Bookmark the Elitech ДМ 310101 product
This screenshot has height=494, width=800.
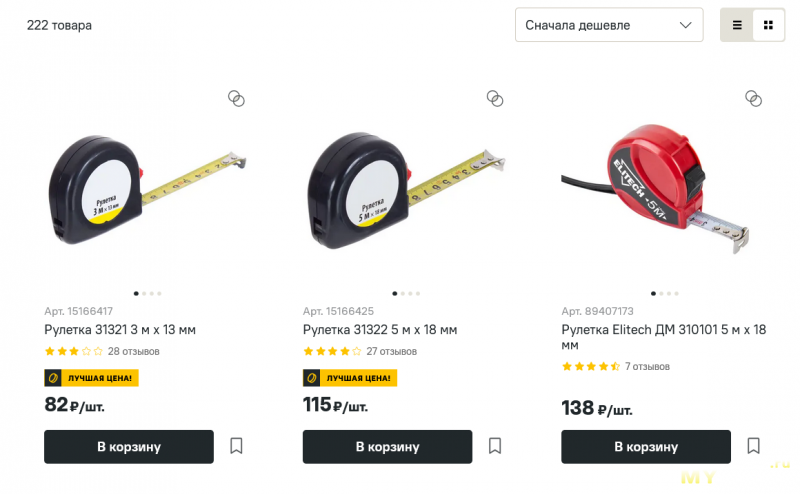tap(754, 446)
